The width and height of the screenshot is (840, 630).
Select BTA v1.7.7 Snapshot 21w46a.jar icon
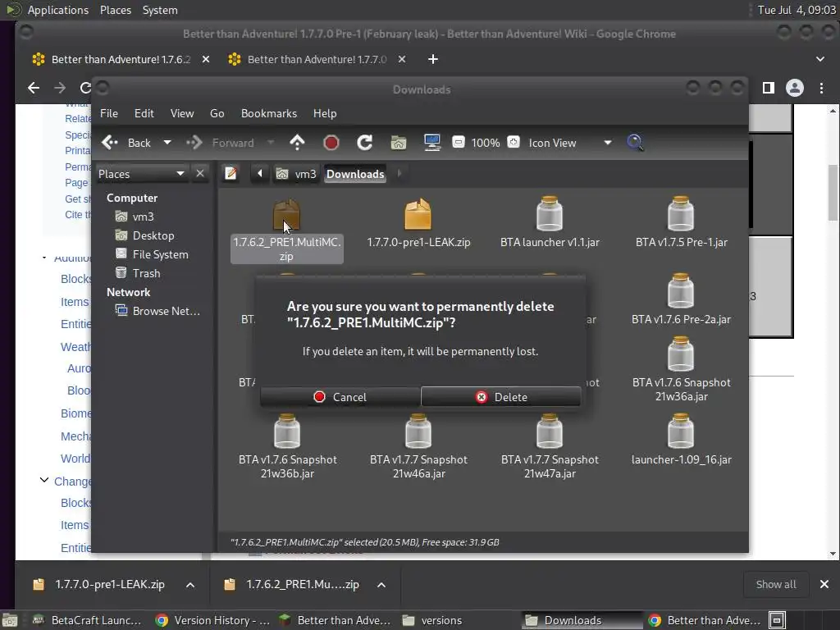(x=418, y=431)
